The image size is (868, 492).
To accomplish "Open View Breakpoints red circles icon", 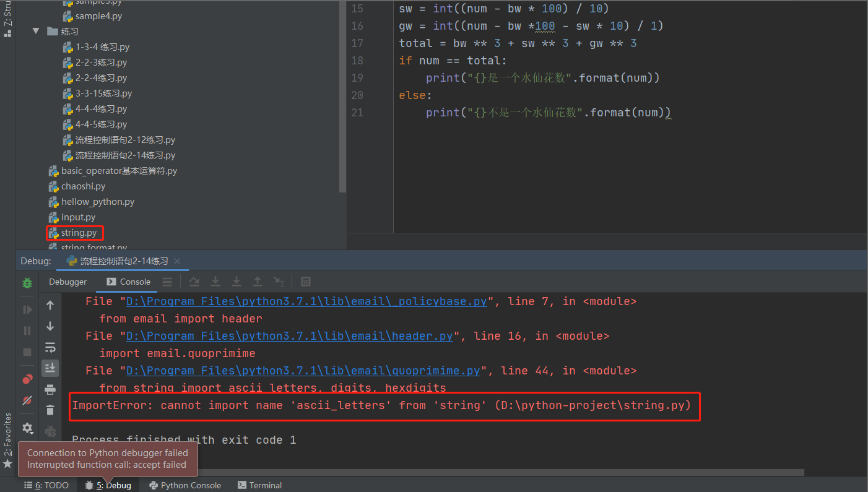I will click(x=27, y=379).
